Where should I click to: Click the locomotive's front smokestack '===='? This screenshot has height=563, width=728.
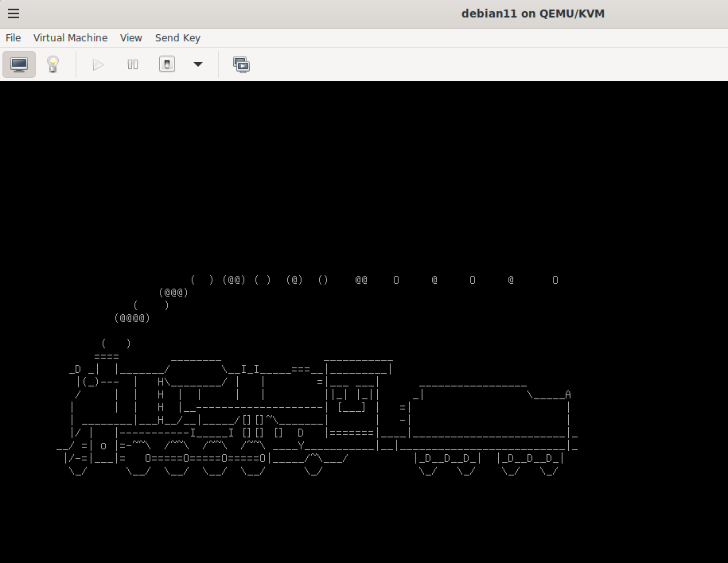click(x=107, y=357)
